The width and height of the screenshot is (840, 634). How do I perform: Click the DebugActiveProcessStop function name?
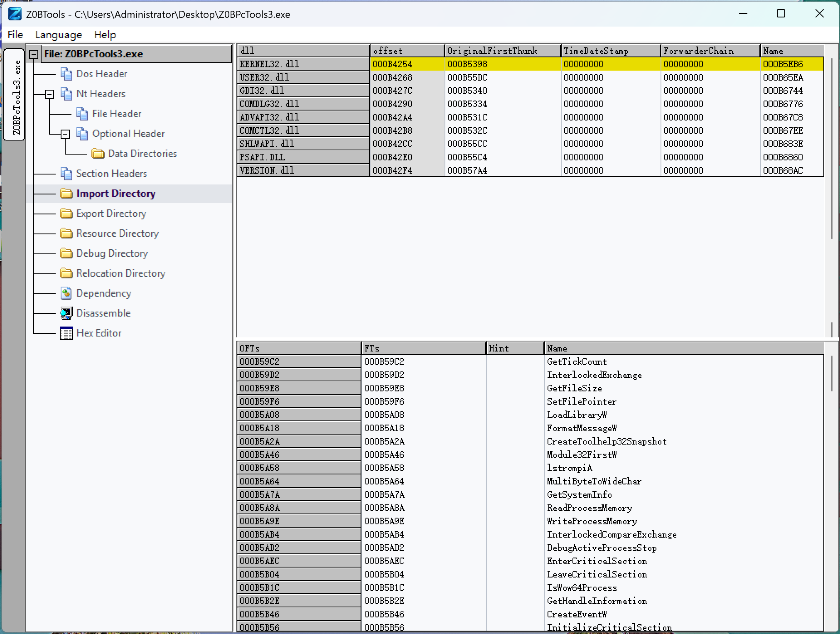(x=602, y=548)
